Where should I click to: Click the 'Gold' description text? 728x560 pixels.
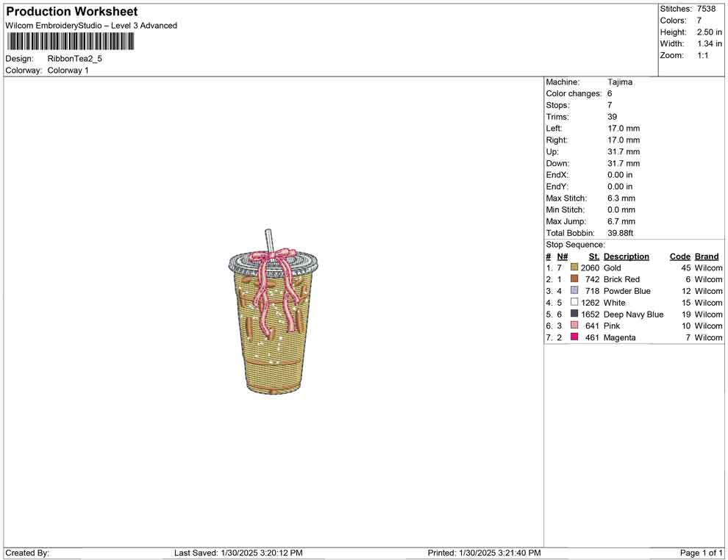(x=612, y=268)
